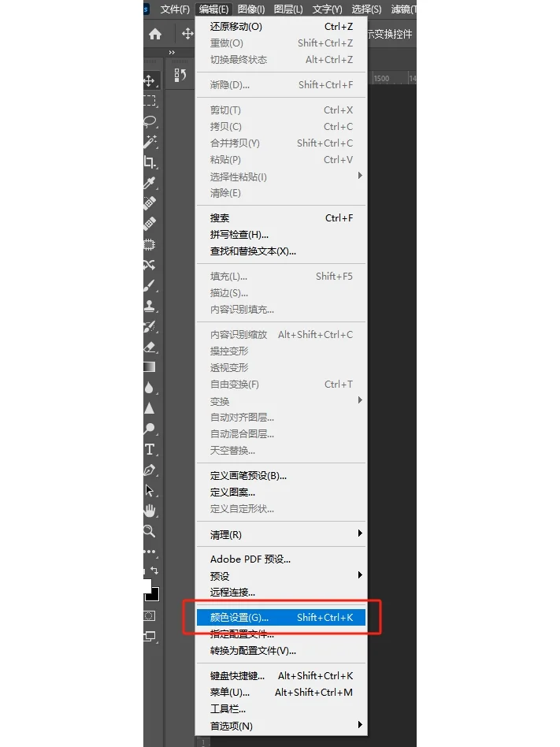Select the Crop tool
This screenshot has width=560, height=747.
pos(150,162)
